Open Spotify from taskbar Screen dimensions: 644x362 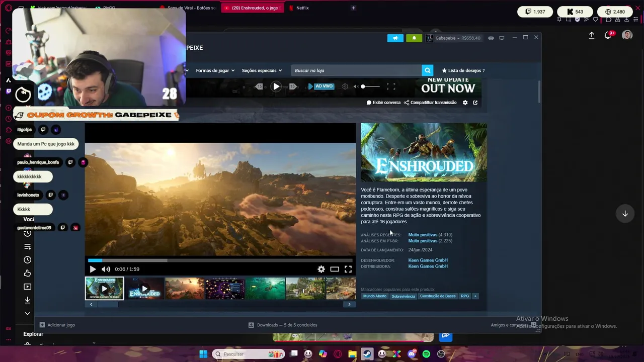(x=426, y=354)
